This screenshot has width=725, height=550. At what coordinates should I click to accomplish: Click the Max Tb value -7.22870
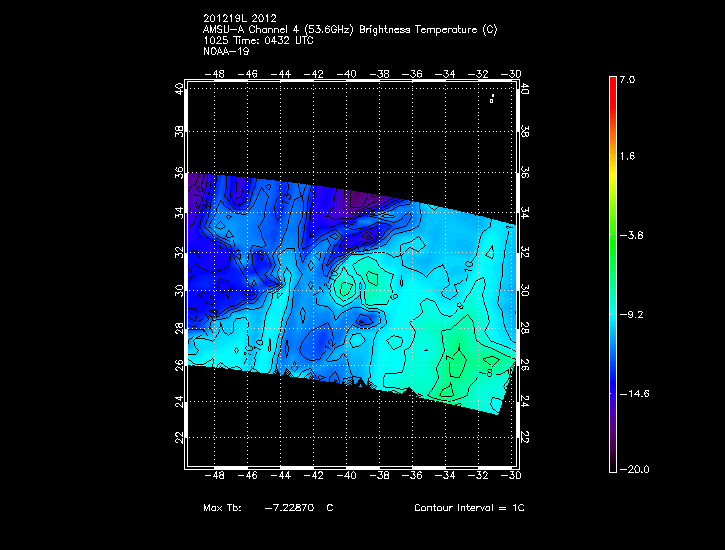[x=291, y=508]
